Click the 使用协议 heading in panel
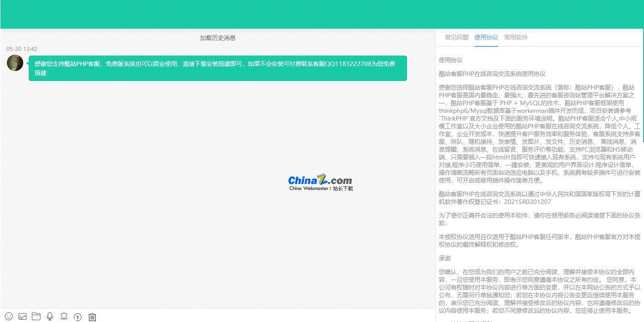The width and height of the screenshot is (644, 322). pos(450,60)
